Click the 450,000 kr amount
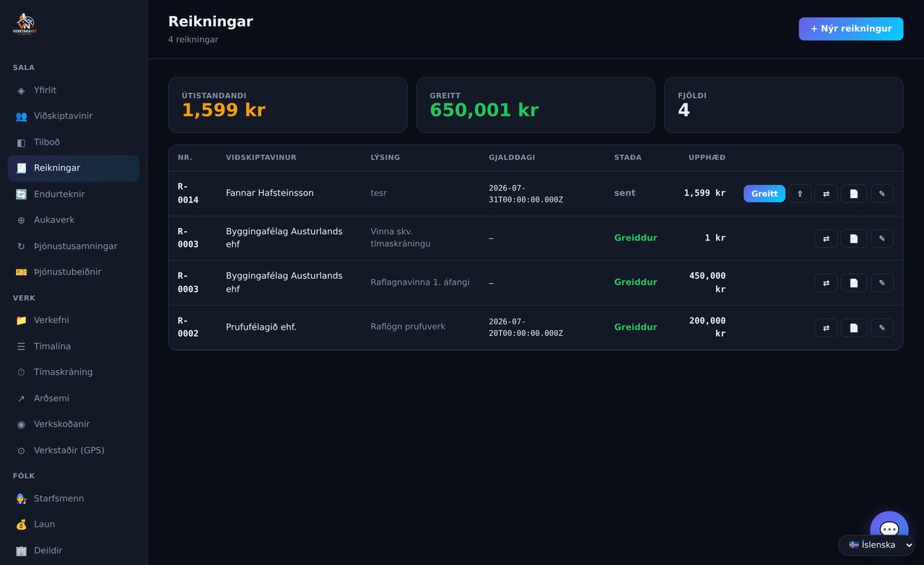Image resolution: width=924 pixels, height=565 pixels. tap(707, 282)
